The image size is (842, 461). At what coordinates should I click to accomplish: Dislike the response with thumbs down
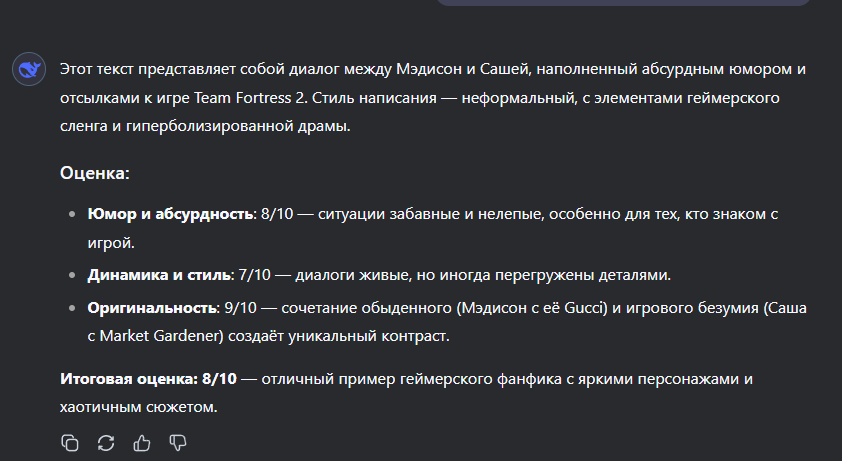[x=178, y=443]
